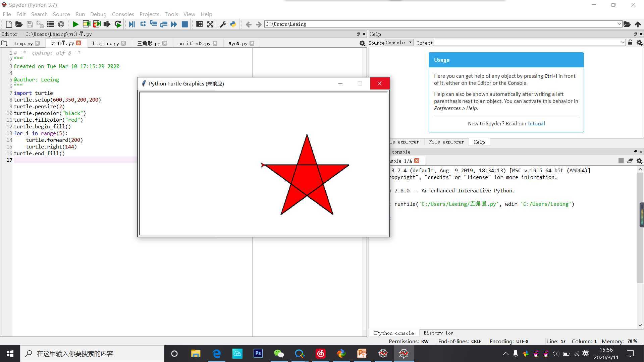
Task: Step into function in debugger
Action: point(153,24)
